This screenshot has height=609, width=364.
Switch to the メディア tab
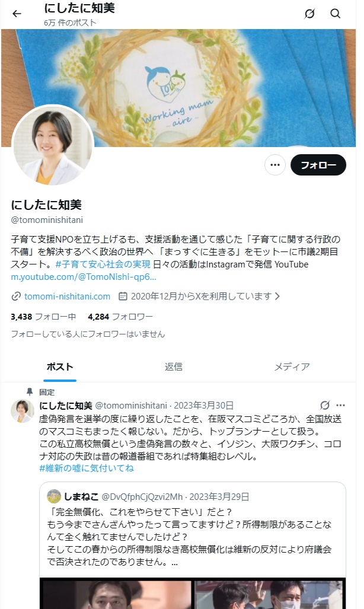292,366
